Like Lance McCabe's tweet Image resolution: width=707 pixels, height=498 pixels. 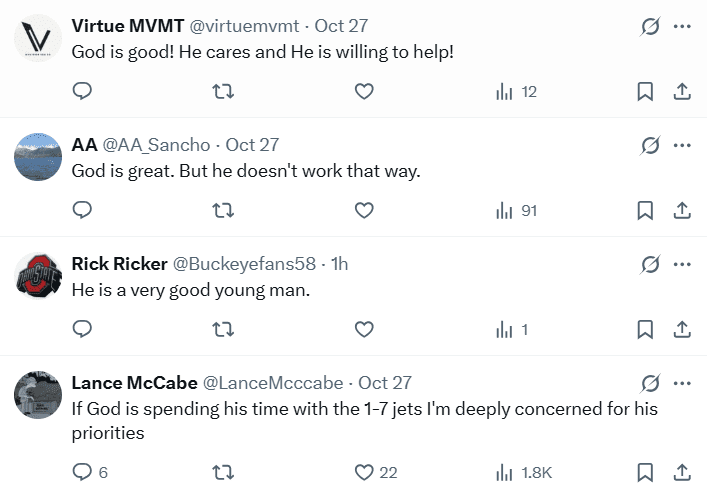(364, 472)
